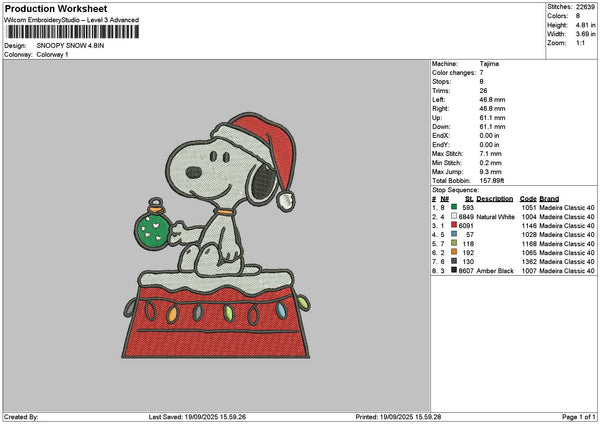Select stitch count '6849' in row 2
600x424 pixels.
click(x=466, y=217)
